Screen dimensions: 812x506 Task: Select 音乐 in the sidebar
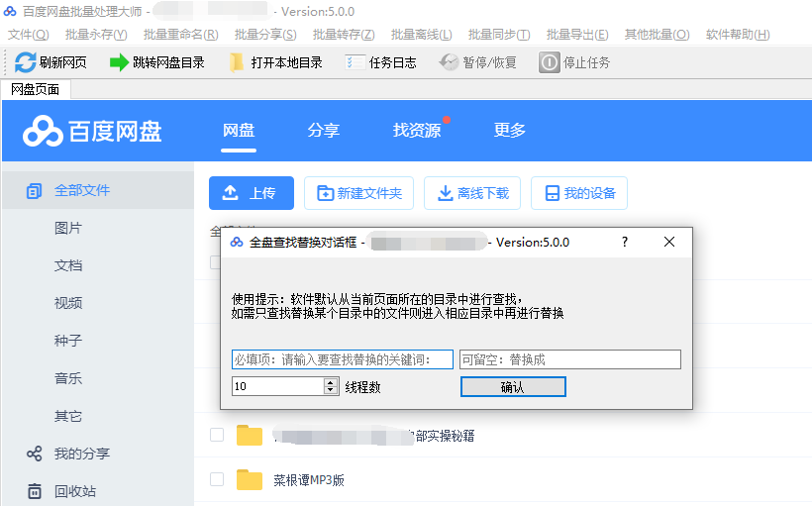(68, 378)
